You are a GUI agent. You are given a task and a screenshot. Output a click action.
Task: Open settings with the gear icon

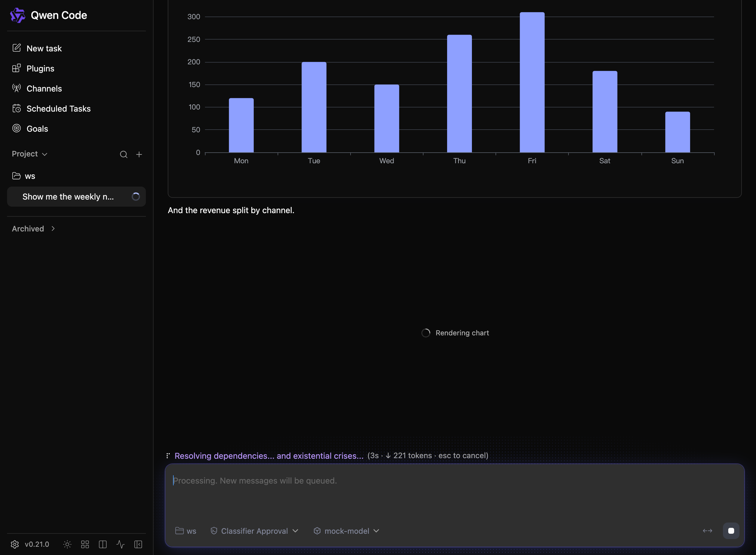click(15, 544)
